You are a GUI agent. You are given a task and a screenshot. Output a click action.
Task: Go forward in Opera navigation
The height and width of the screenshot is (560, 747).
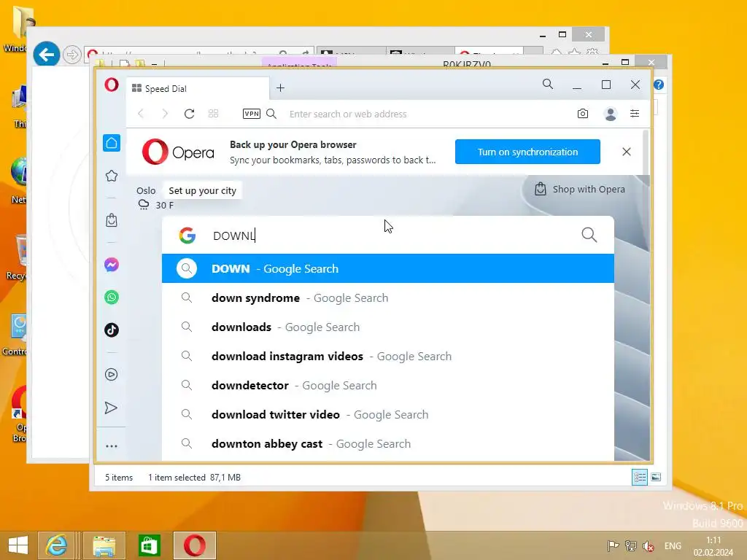pyautogui.click(x=165, y=114)
